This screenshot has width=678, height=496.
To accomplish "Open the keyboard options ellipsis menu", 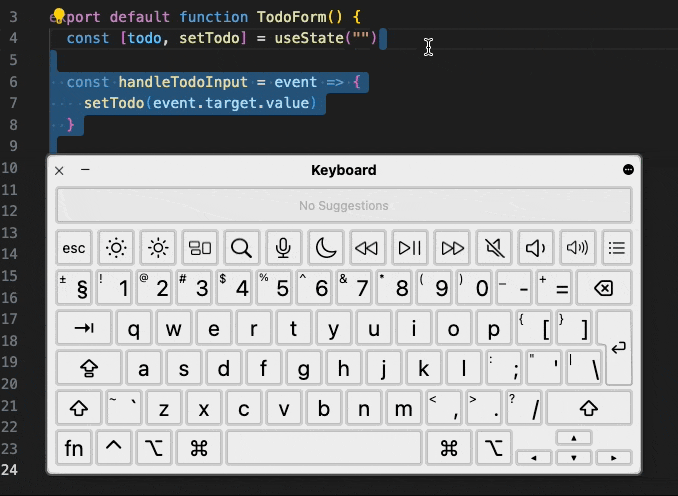I will [629, 170].
